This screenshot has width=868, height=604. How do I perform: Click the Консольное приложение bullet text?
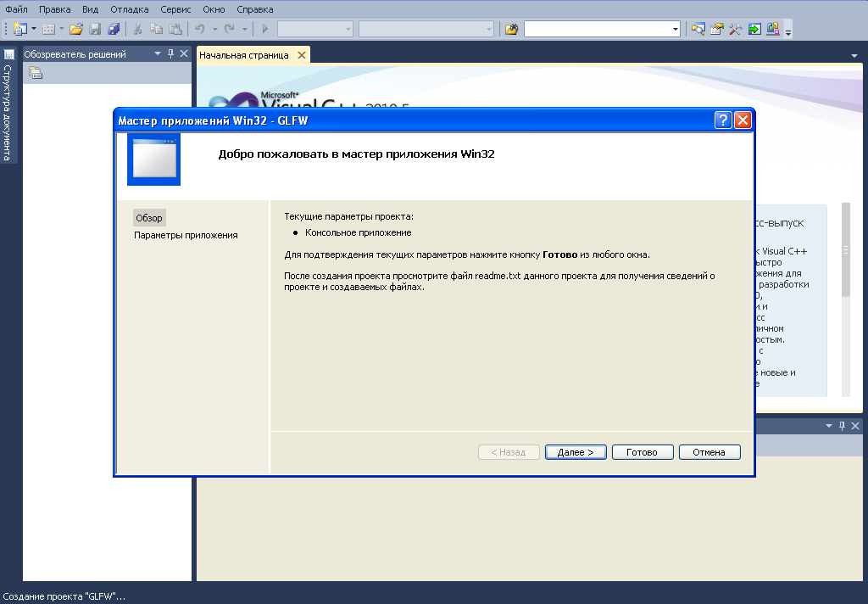click(x=359, y=232)
